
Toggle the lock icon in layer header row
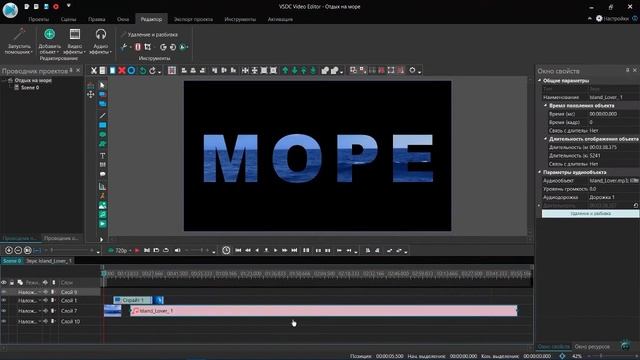[x=12, y=282]
